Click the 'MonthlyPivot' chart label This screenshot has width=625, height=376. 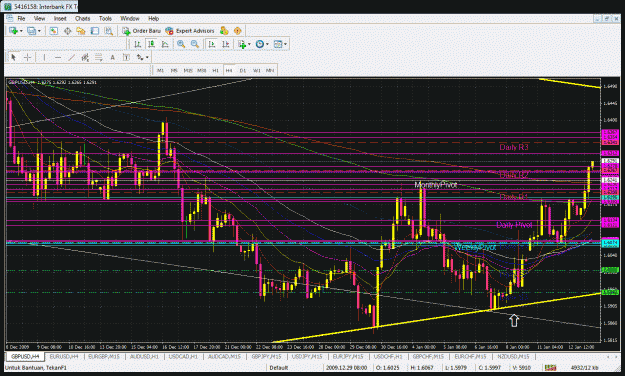(436, 185)
